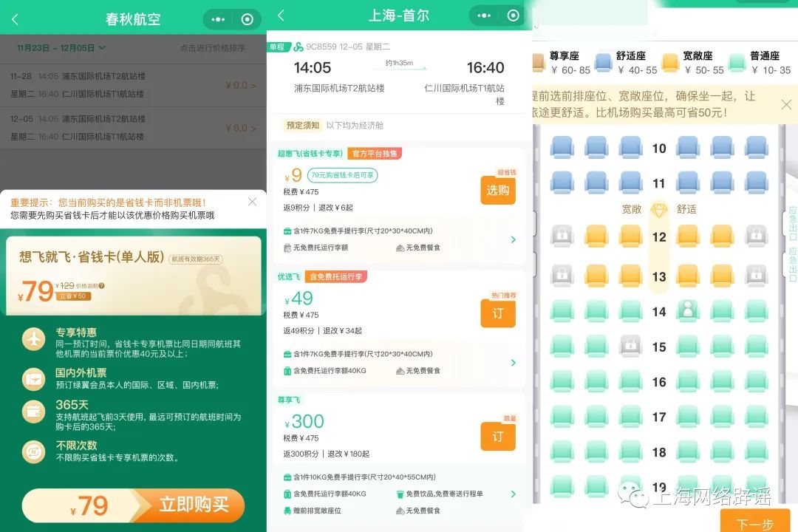Viewport: 798px width, 532px height.
Task: Select the 超惠飞(省钱卡专享) fare label
Action: click(310, 154)
